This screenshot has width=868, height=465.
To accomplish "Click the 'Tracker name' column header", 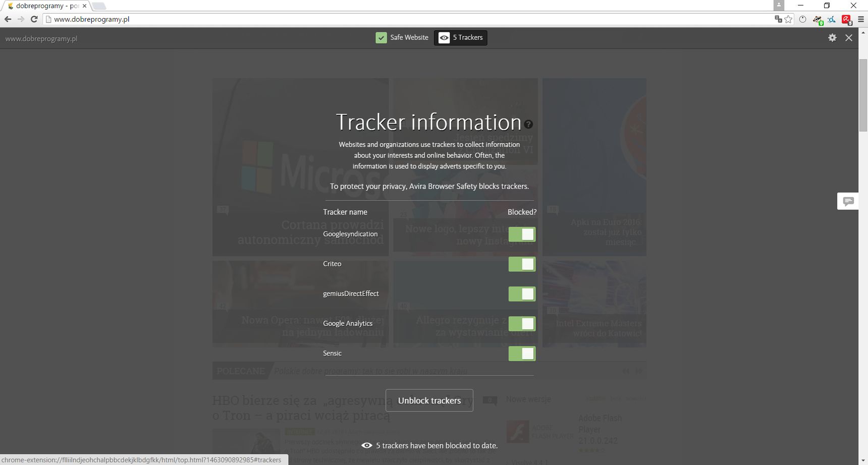I will 345,212.
